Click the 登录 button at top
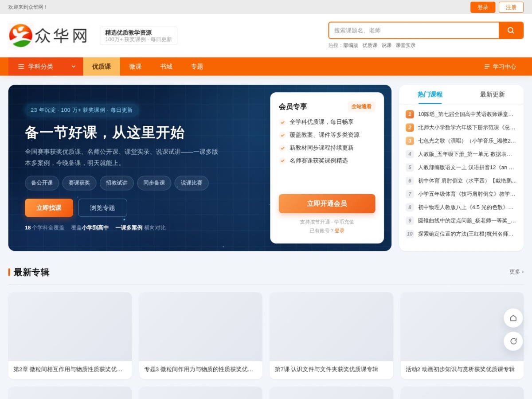This screenshot has height=399, width=532. pos(483,7)
